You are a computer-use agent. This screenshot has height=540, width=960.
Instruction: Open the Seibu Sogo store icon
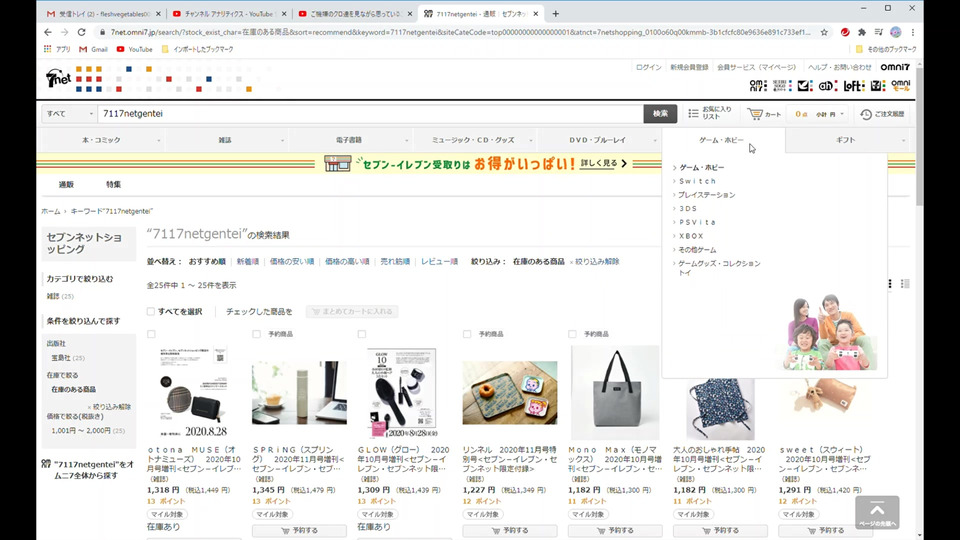click(x=781, y=86)
